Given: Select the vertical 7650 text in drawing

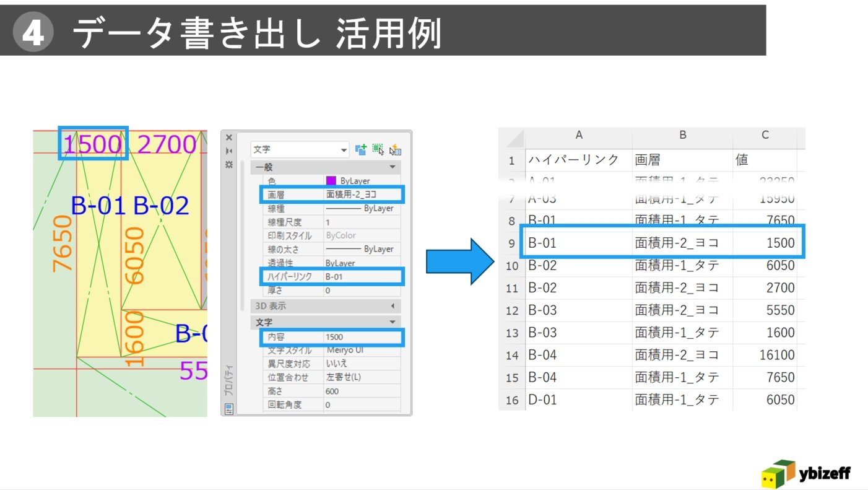Looking at the screenshot, I should 63,243.
